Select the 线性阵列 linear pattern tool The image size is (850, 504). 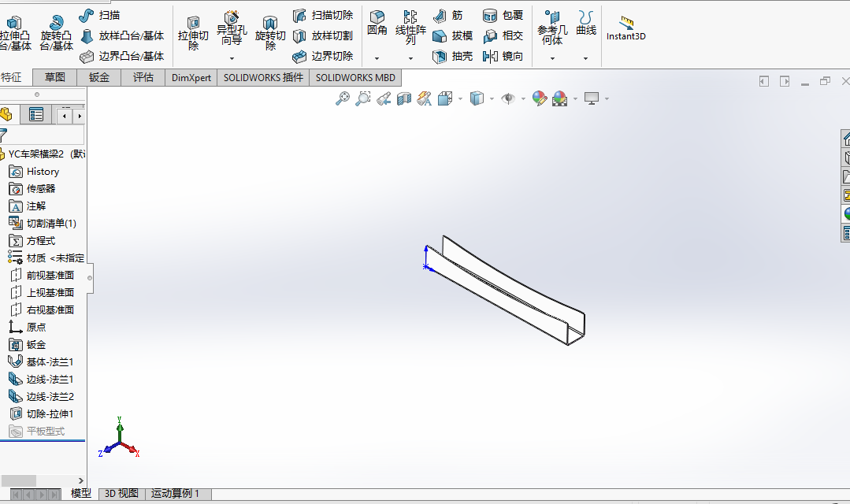410,28
